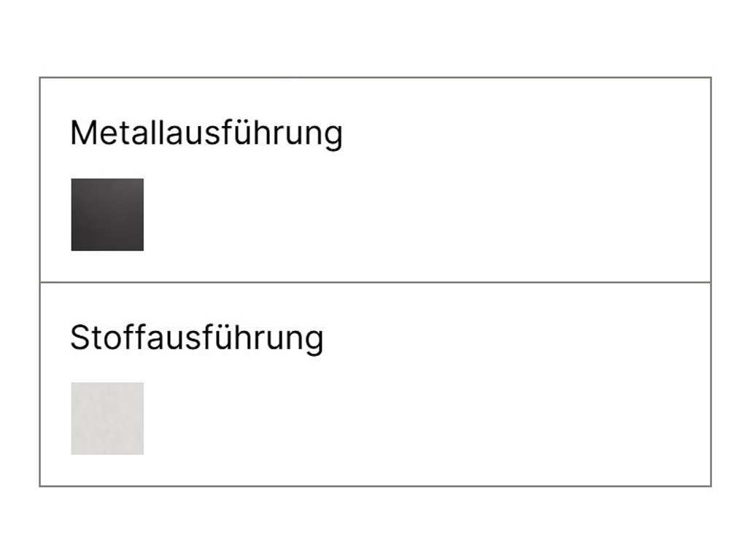
Task: Click the left border of the metal section
Action: click(x=40, y=179)
